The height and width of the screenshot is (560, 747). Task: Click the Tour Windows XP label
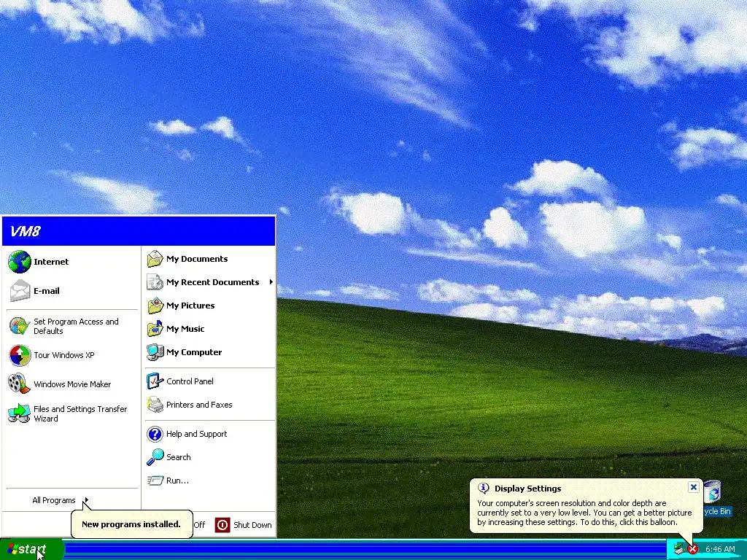click(x=64, y=355)
